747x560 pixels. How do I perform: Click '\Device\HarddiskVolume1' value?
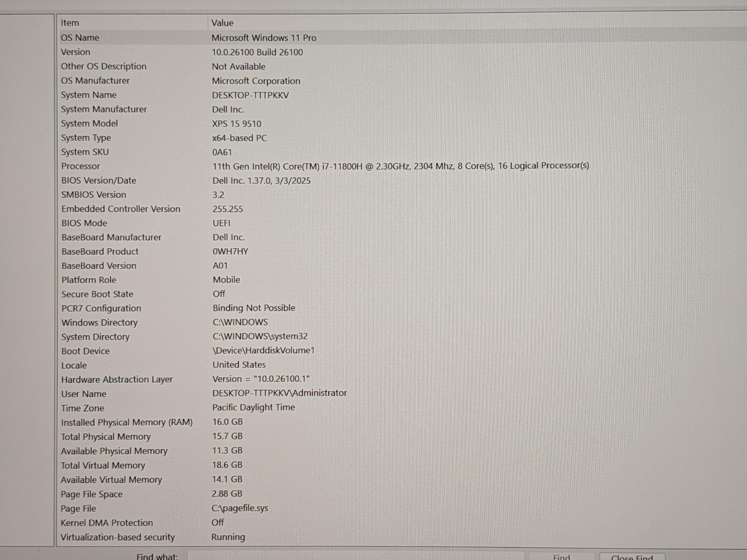[x=263, y=350]
